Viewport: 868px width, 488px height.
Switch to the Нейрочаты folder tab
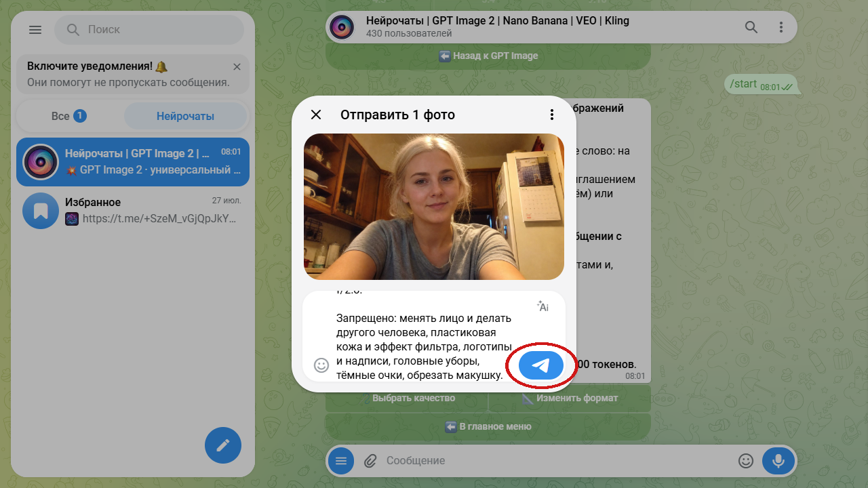point(185,116)
